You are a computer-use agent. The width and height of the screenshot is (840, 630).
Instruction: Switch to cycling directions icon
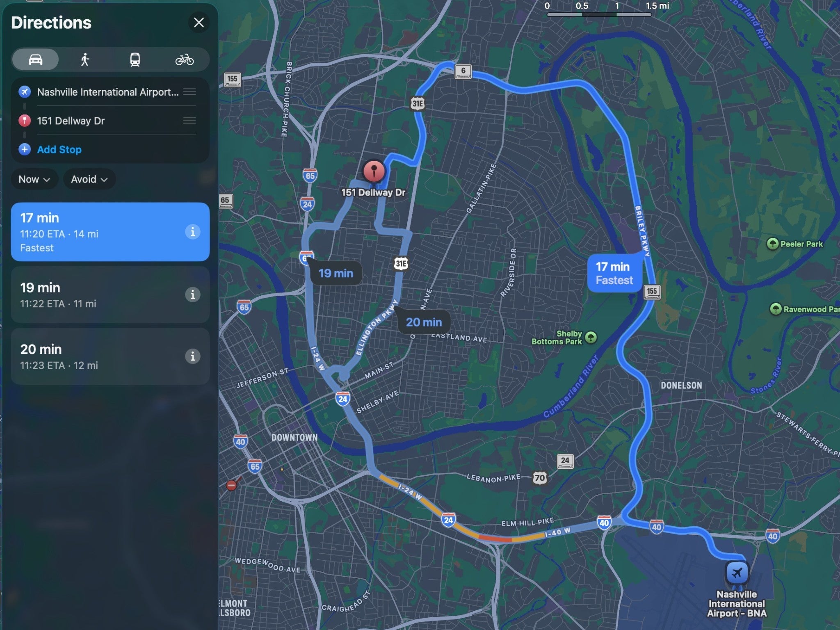[x=185, y=60]
